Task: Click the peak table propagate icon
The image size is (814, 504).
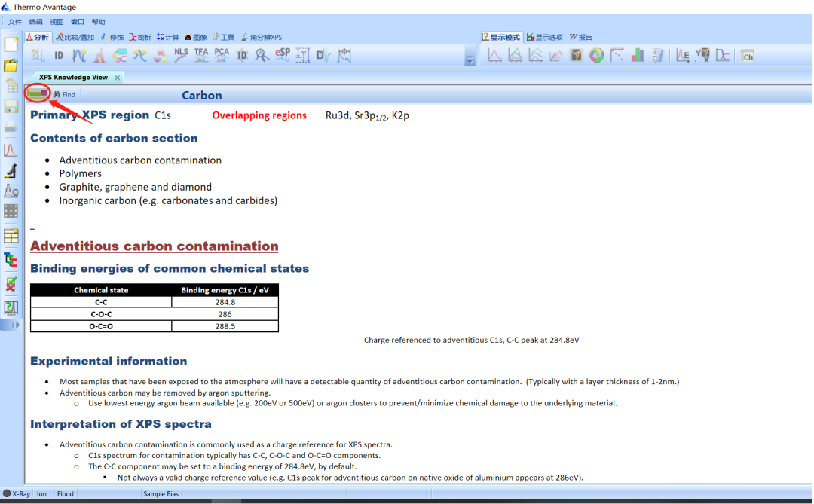Action: (x=120, y=55)
